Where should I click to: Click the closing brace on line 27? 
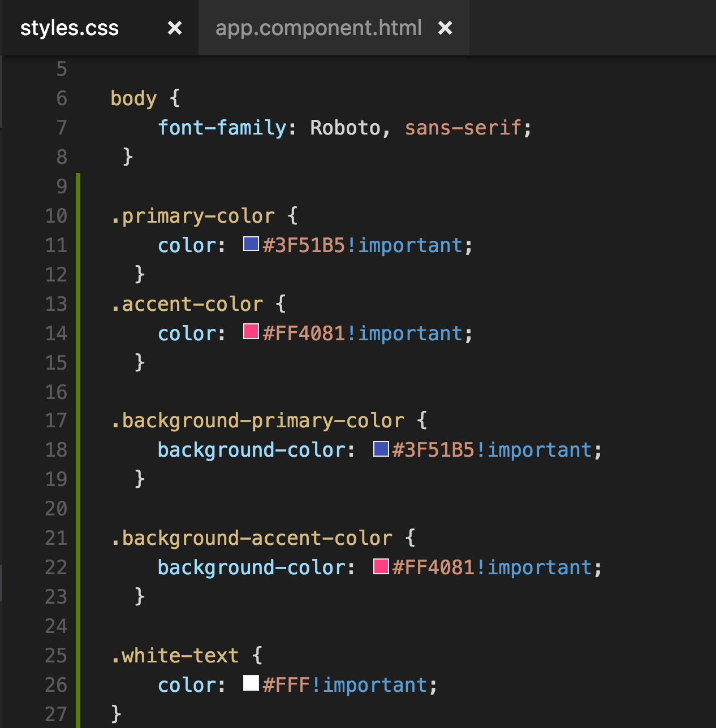point(116,714)
